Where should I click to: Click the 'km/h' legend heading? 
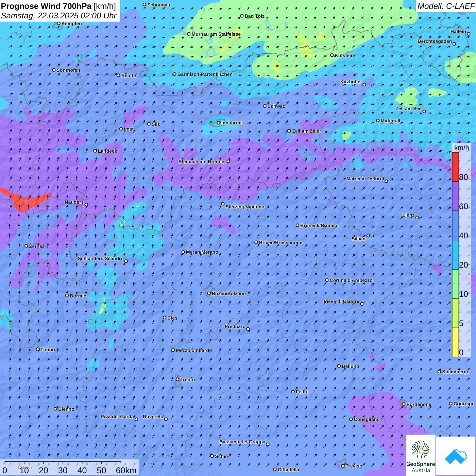[x=461, y=148]
